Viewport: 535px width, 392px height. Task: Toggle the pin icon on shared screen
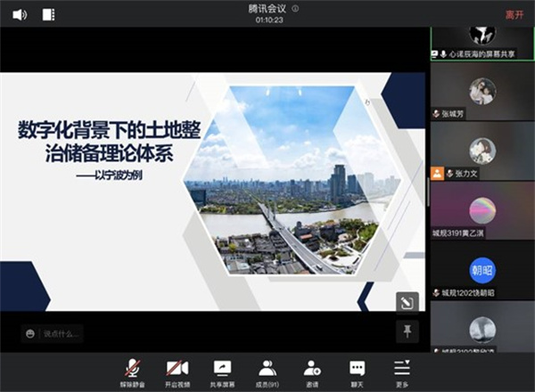[x=407, y=331]
